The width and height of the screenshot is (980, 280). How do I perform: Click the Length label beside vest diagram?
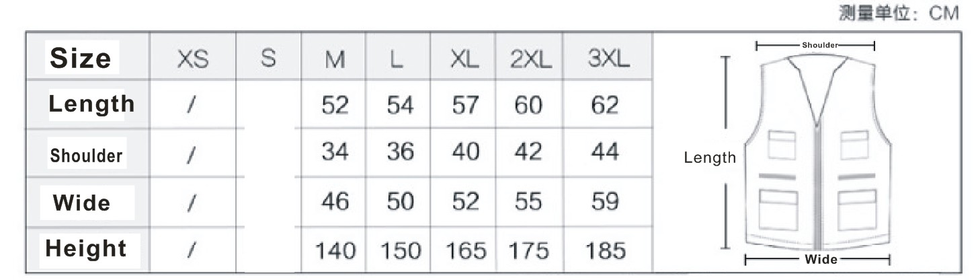click(710, 157)
